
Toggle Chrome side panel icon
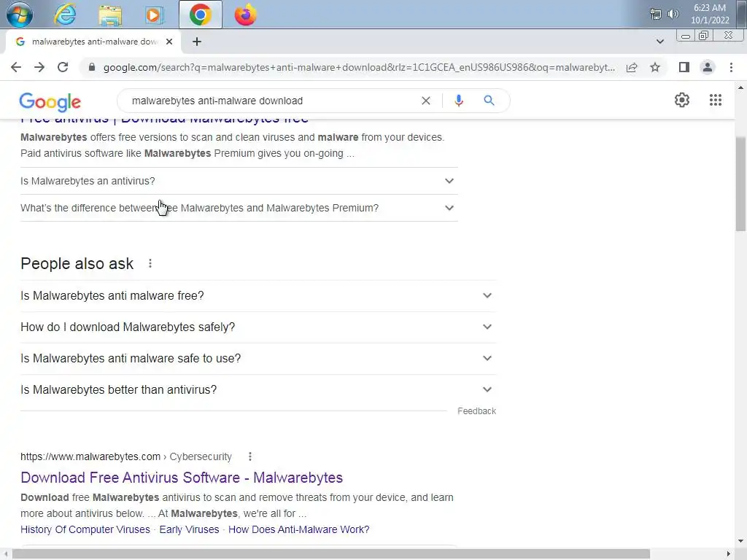(x=684, y=67)
